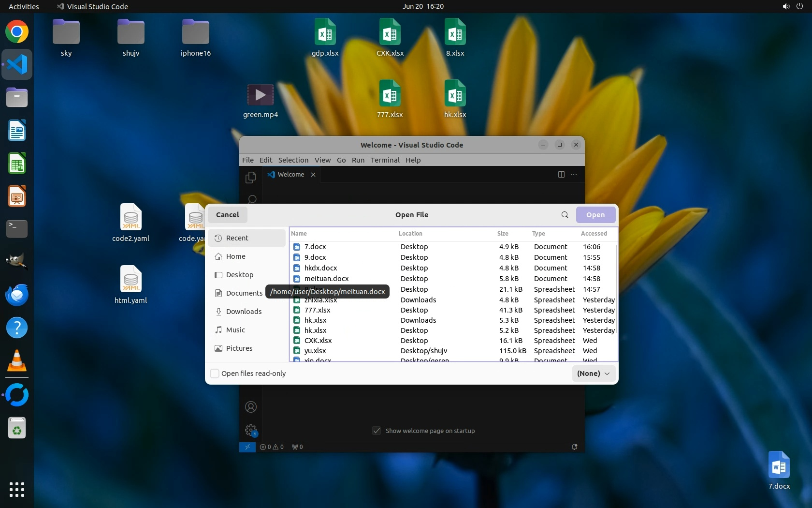The width and height of the screenshot is (812, 508).
Task: Select hkdx.docx in the file list
Action: (x=320, y=268)
